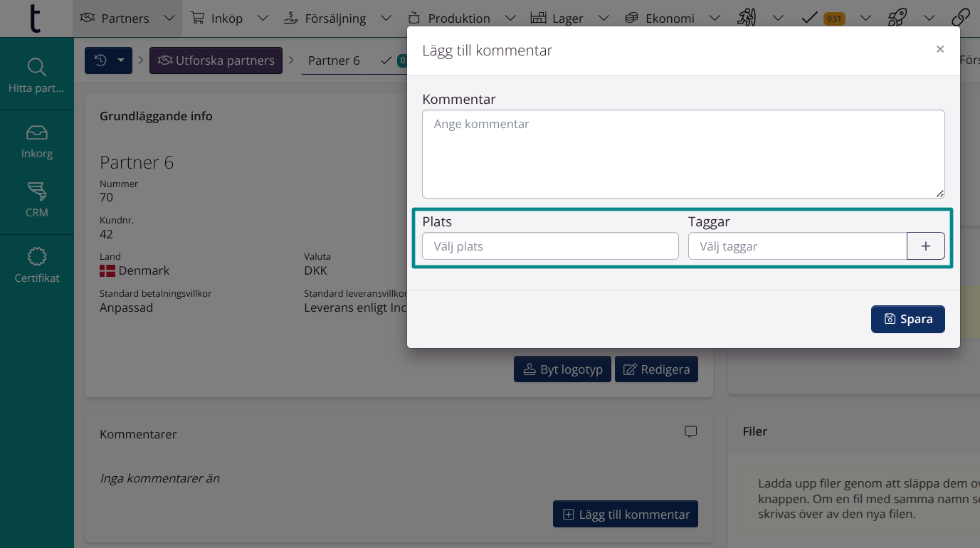Click the Försäljning sales icon
980x548 pixels.
pyautogui.click(x=291, y=18)
